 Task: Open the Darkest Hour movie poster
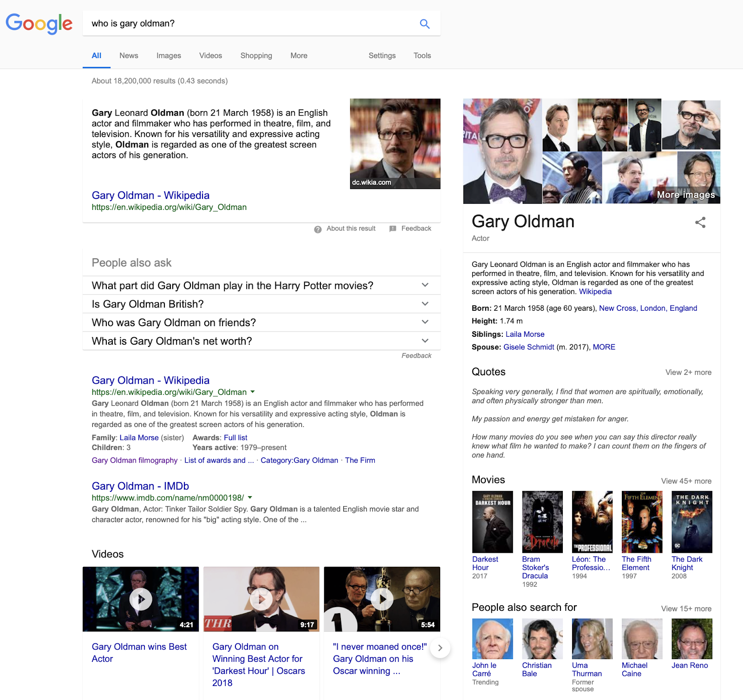coord(493,522)
